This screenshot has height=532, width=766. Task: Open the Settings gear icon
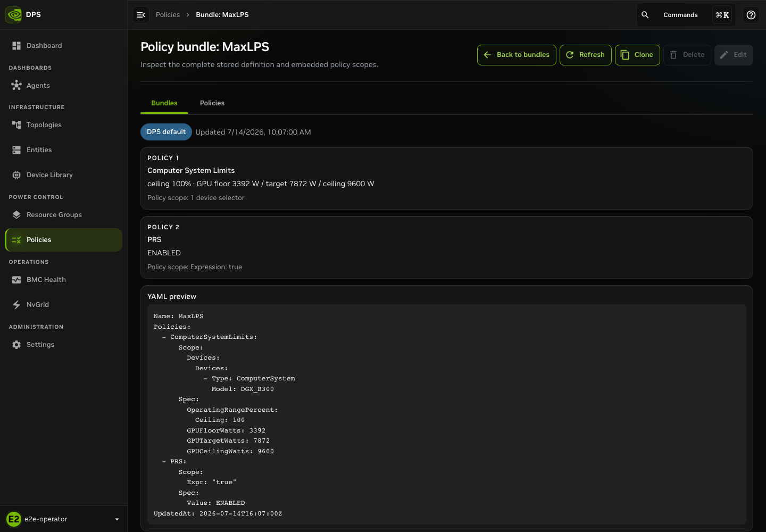point(16,345)
